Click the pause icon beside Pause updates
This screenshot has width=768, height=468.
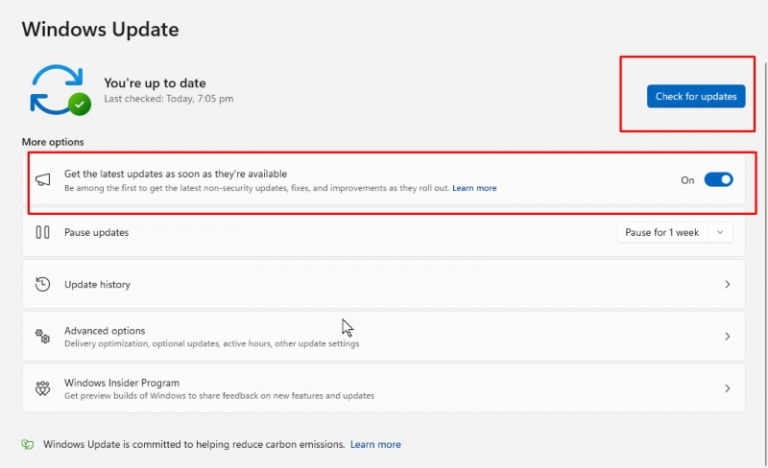(43, 232)
